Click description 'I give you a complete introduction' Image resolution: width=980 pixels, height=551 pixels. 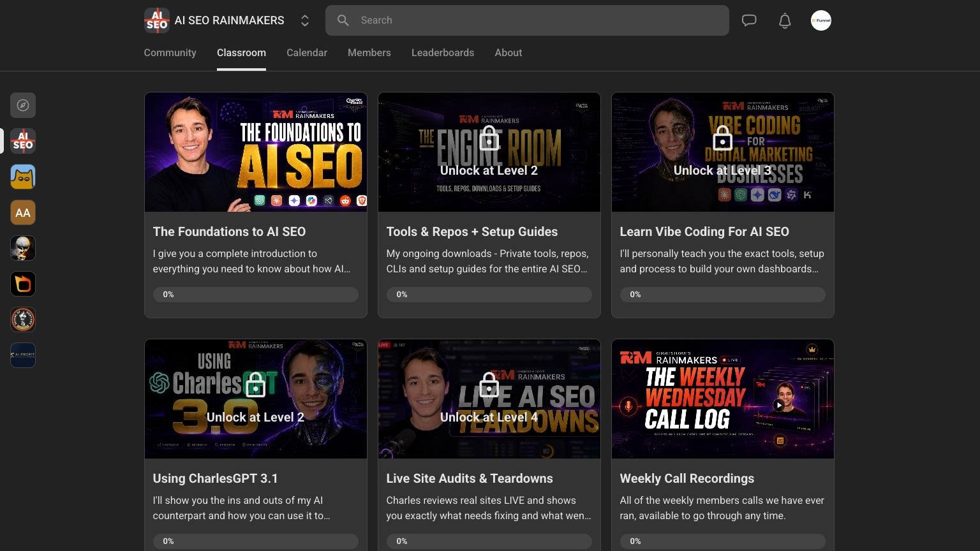(x=251, y=261)
